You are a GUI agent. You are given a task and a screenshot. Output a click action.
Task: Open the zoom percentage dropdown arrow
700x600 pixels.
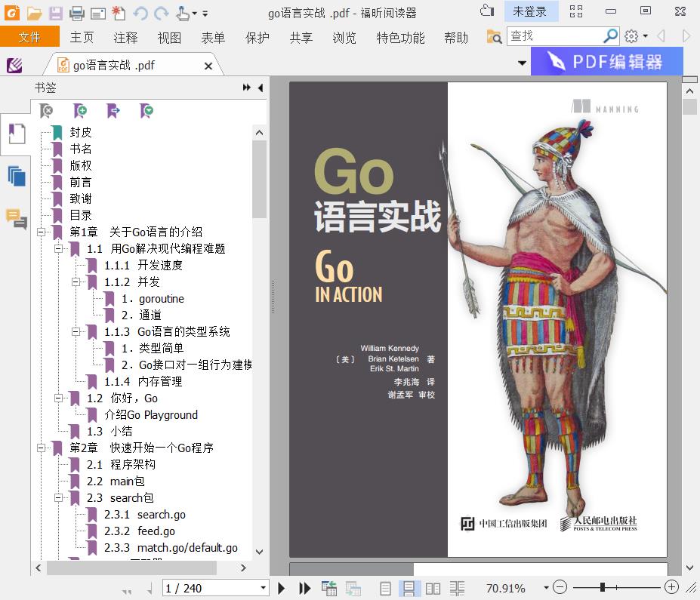(x=546, y=588)
